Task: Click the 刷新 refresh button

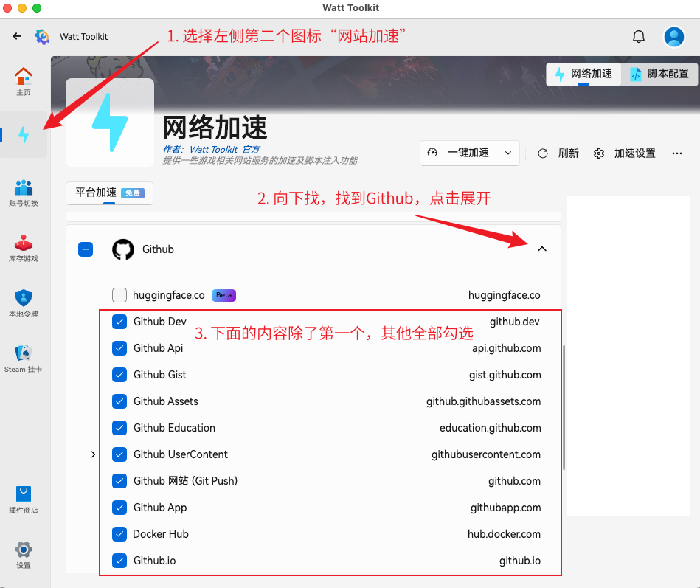Action: tap(558, 153)
